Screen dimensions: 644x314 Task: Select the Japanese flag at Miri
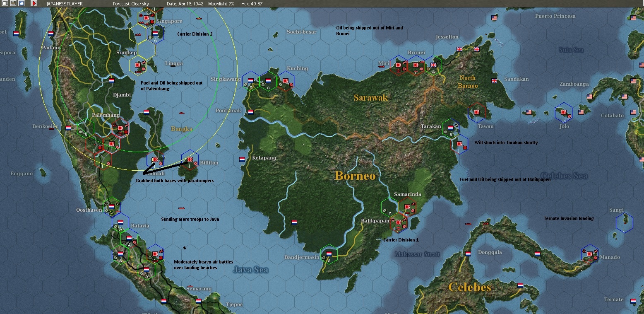pos(399,65)
